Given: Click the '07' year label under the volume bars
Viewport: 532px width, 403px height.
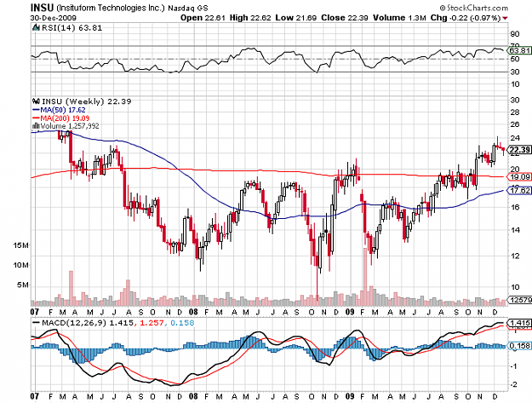Looking at the screenshot, I should [x=34, y=312].
